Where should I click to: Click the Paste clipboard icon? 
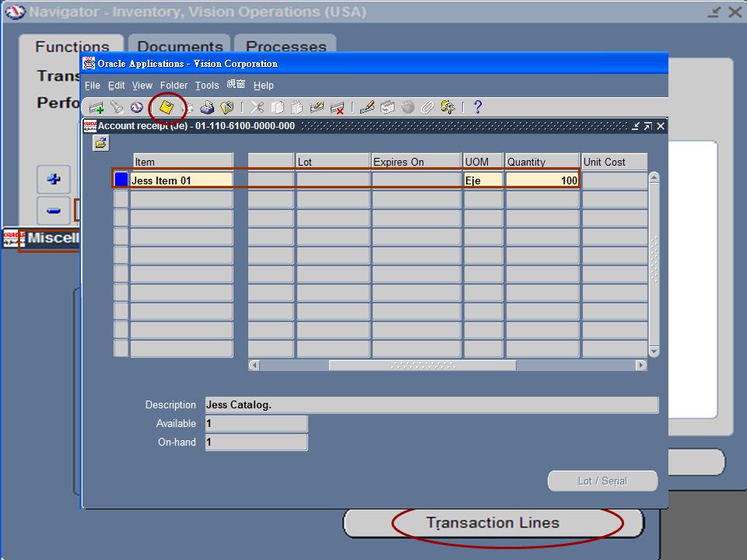(296, 107)
